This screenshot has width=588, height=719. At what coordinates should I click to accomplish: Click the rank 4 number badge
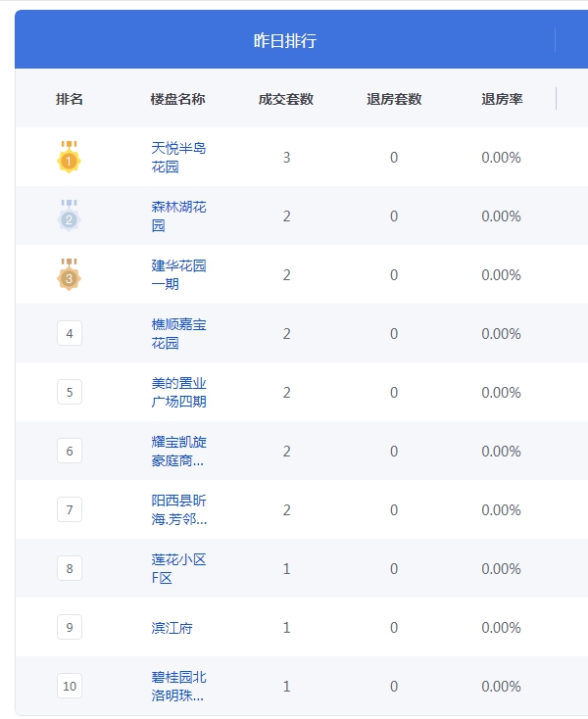[70, 333]
